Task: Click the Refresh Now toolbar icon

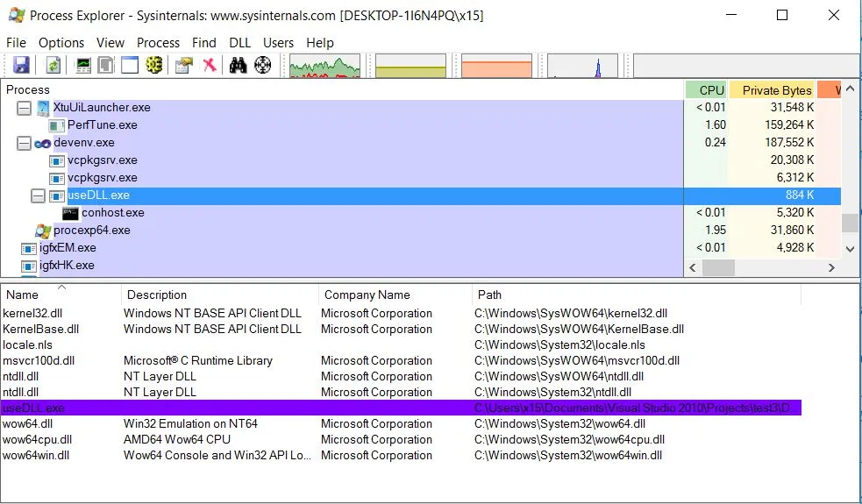Action: click(x=53, y=66)
